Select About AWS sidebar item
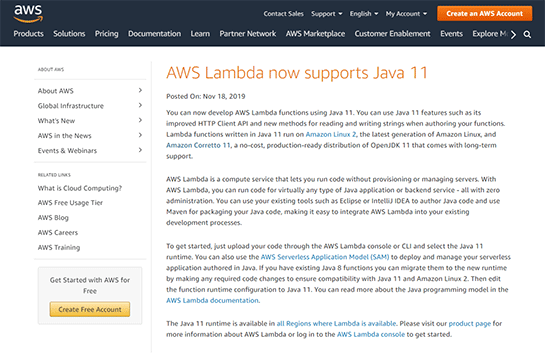545x362 pixels. tap(56, 91)
